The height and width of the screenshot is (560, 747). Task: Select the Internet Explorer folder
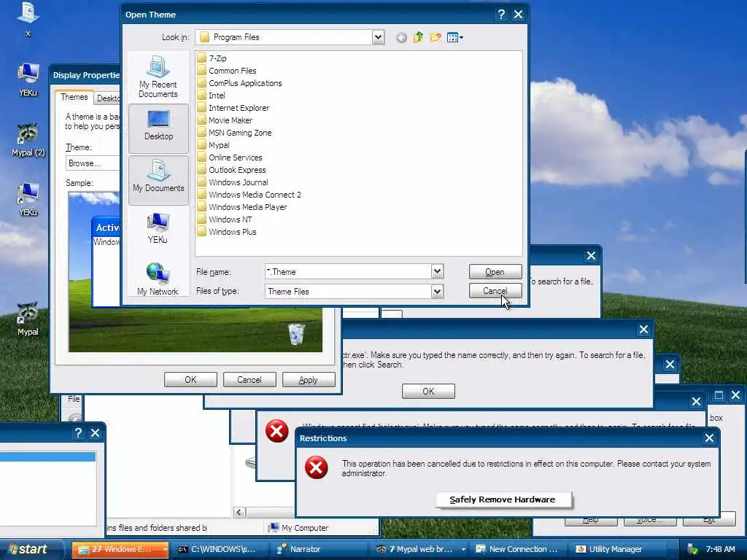[x=233, y=108]
